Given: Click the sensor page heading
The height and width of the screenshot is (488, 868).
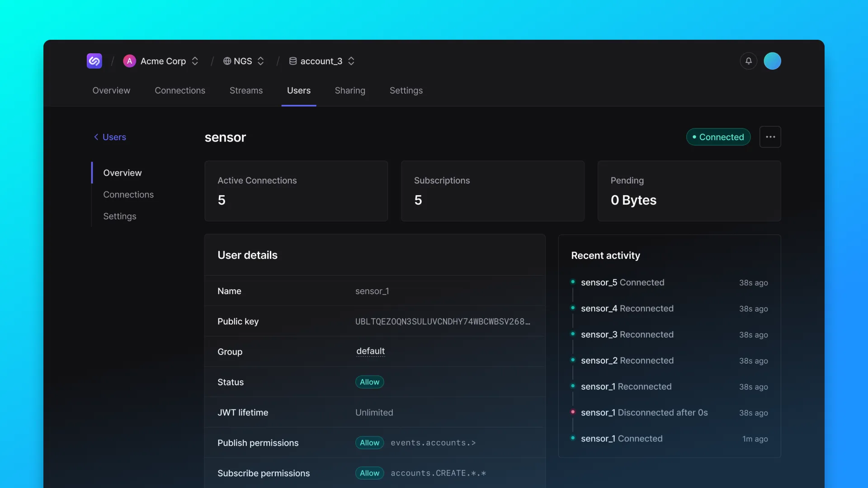Looking at the screenshot, I should coord(225,137).
